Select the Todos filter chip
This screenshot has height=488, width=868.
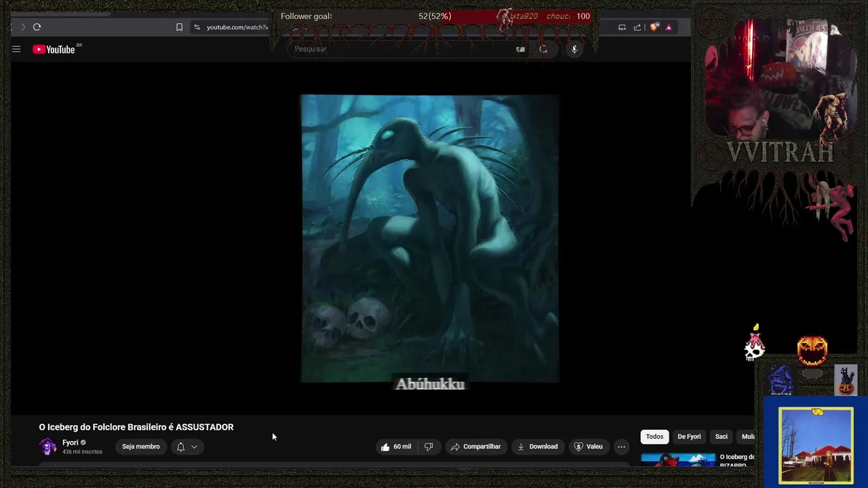654,436
